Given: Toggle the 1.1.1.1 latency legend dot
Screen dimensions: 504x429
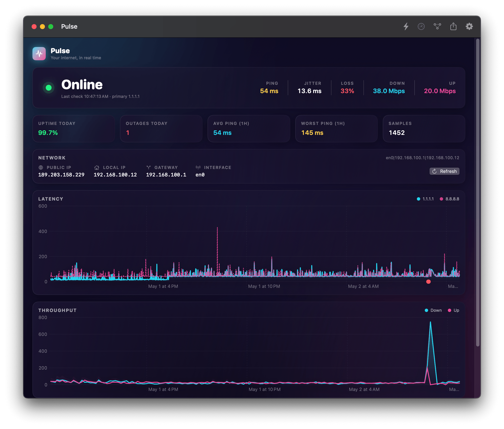Looking at the screenshot, I should [x=418, y=199].
